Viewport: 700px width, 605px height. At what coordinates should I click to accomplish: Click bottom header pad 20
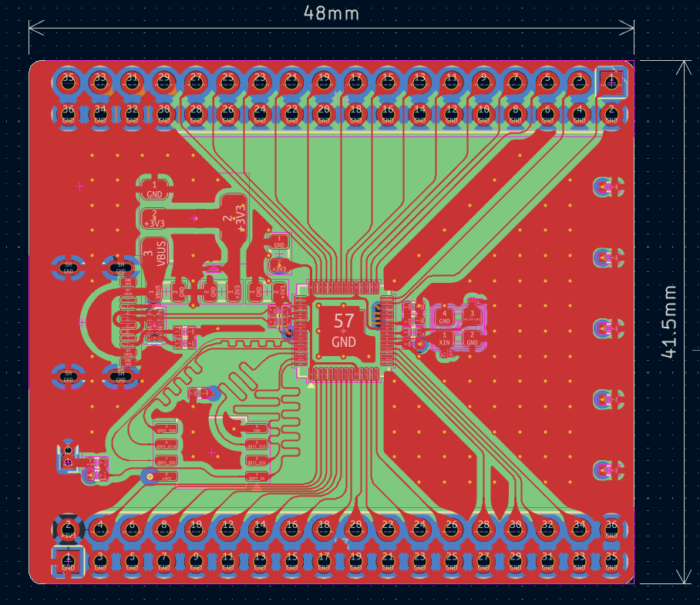tap(356, 529)
